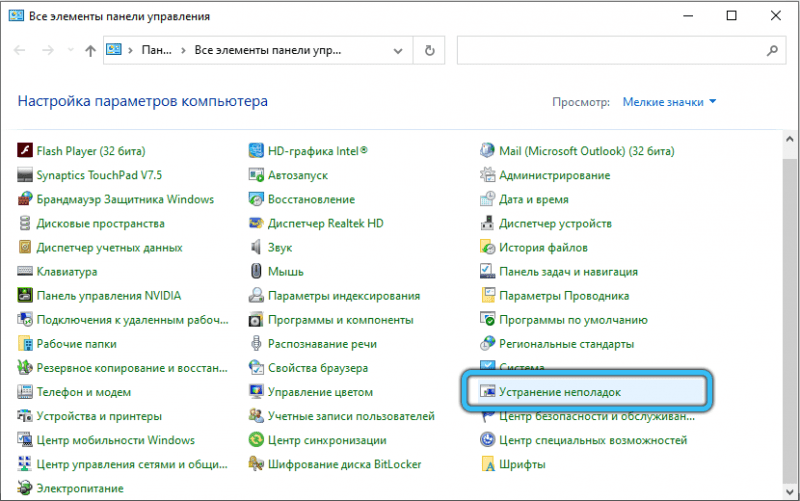Click the Звук speaker icon
This screenshot has width=800, height=501.
256,247
